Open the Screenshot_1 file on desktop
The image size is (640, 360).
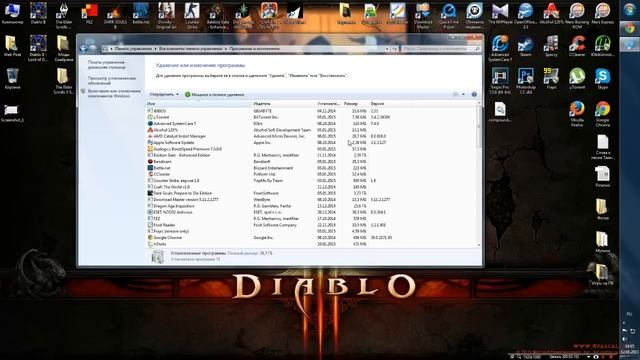coord(12,114)
